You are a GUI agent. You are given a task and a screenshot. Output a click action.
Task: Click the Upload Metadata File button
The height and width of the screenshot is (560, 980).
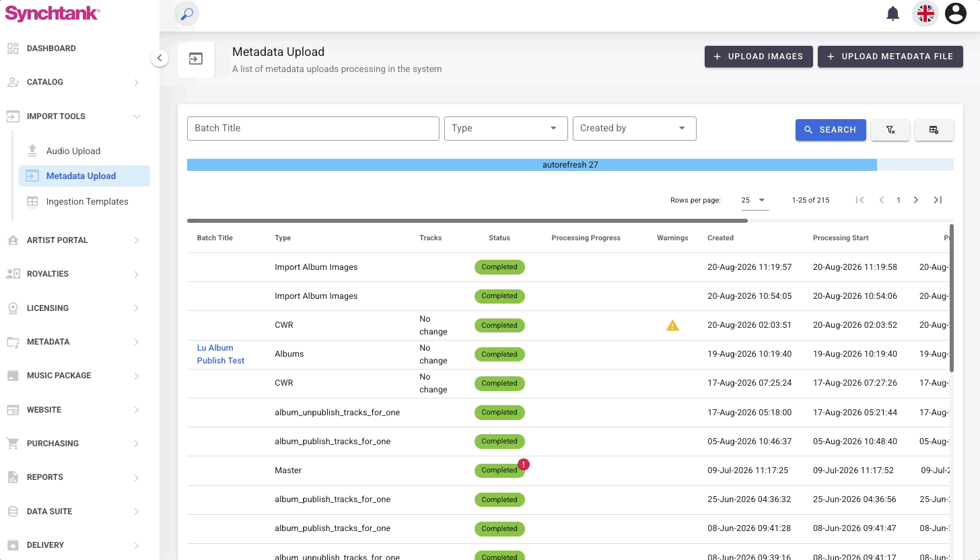890,57
